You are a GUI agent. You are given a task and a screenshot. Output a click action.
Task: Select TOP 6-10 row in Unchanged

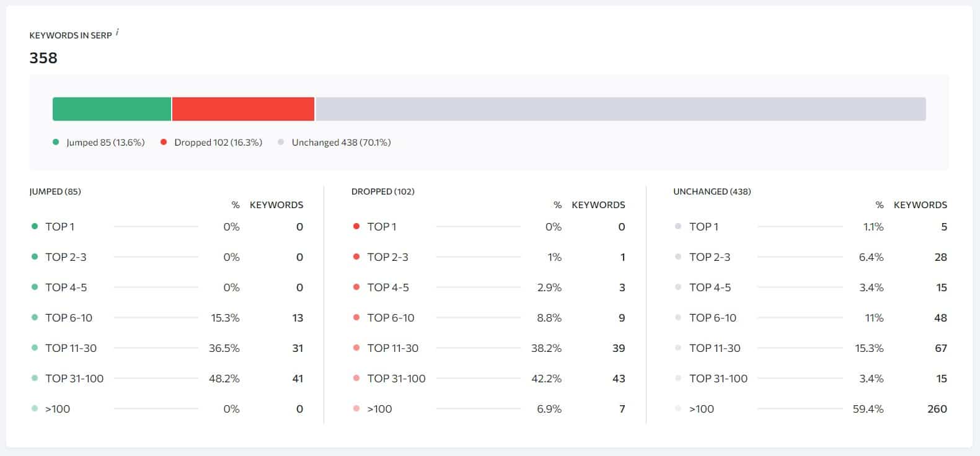[x=810, y=318]
